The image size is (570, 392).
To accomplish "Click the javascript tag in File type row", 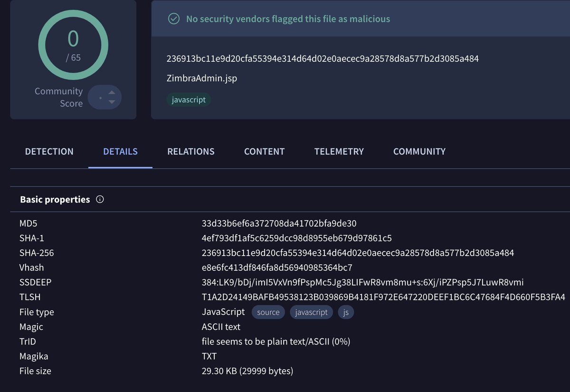I will coord(312,312).
